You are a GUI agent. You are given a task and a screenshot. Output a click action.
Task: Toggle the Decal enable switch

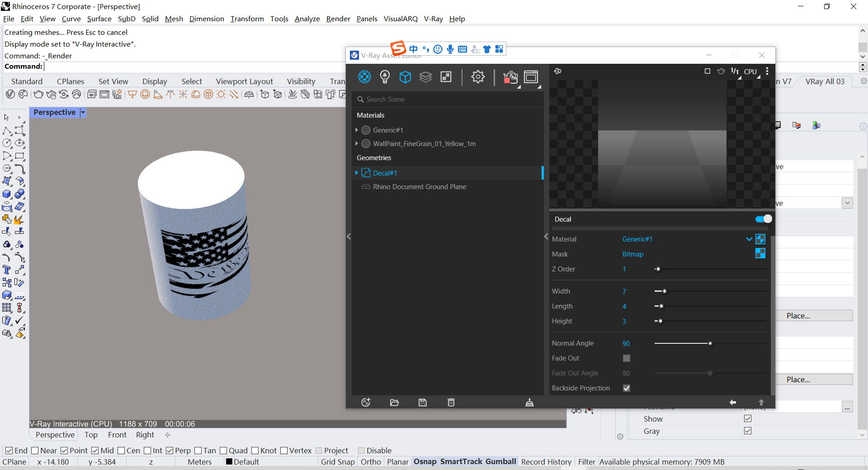click(x=764, y=219)
